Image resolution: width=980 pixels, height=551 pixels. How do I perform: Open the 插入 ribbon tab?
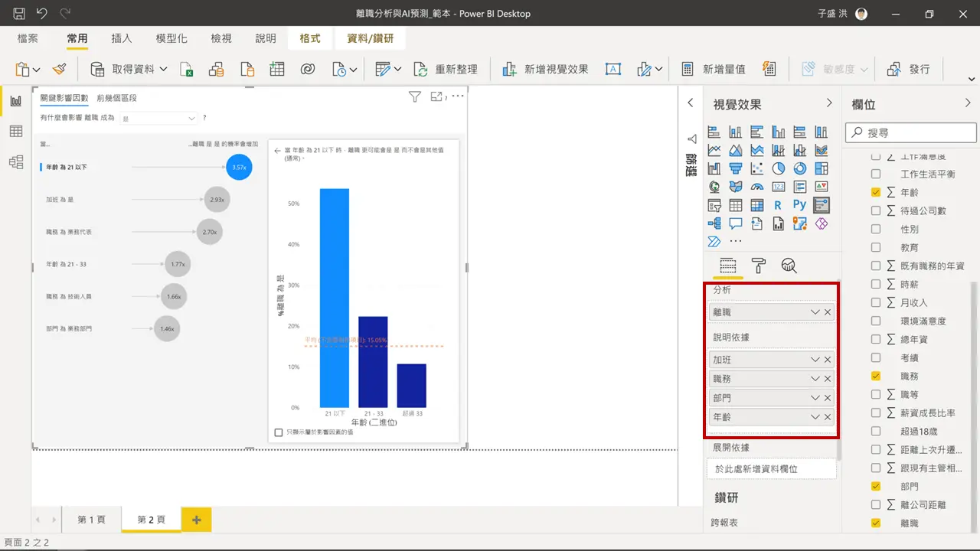[x=122, y=38]
